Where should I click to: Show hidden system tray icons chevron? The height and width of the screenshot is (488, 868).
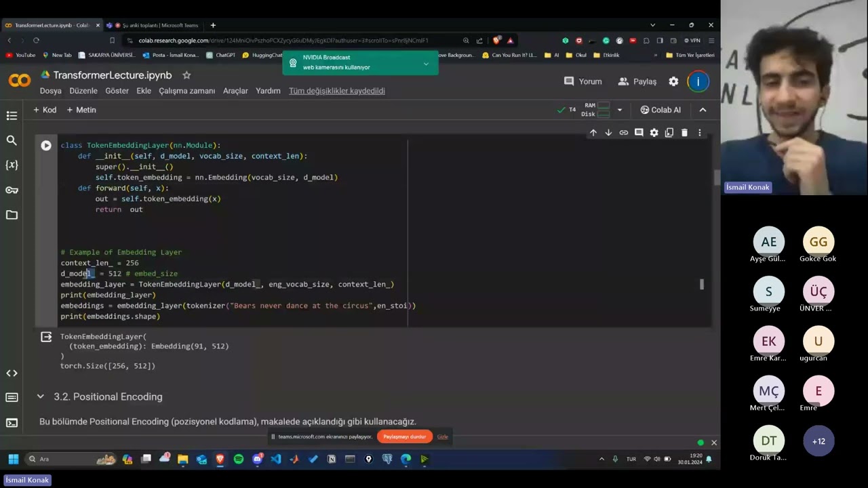click(x=601, y=459)
